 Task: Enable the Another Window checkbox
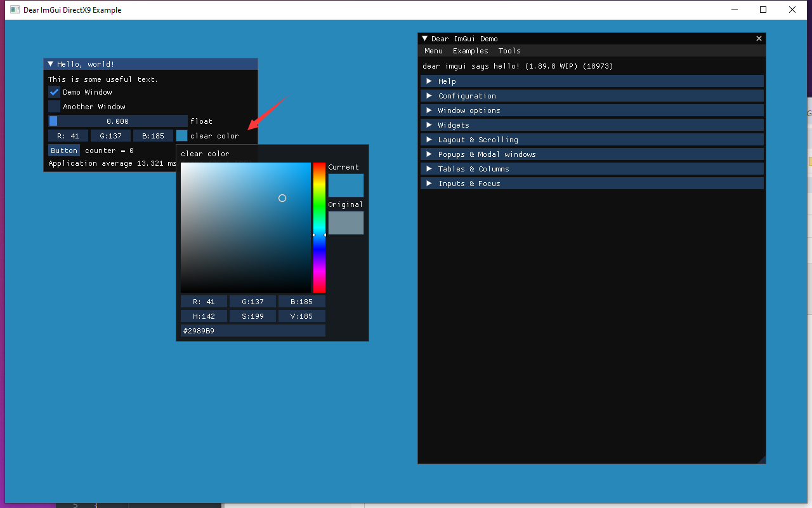[53, 106]
